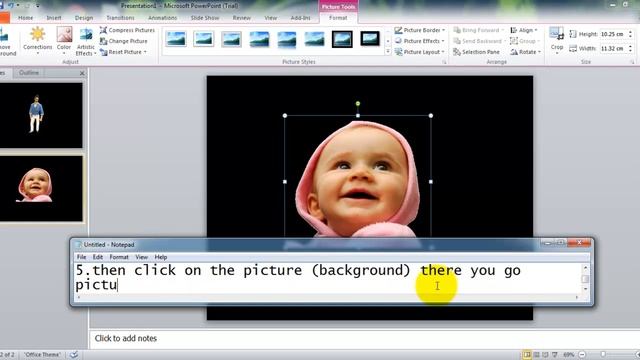The width and height of the screenshot is (640, 360).
Task: Close the slides/outline pane
Action: [x=82, y=73]
